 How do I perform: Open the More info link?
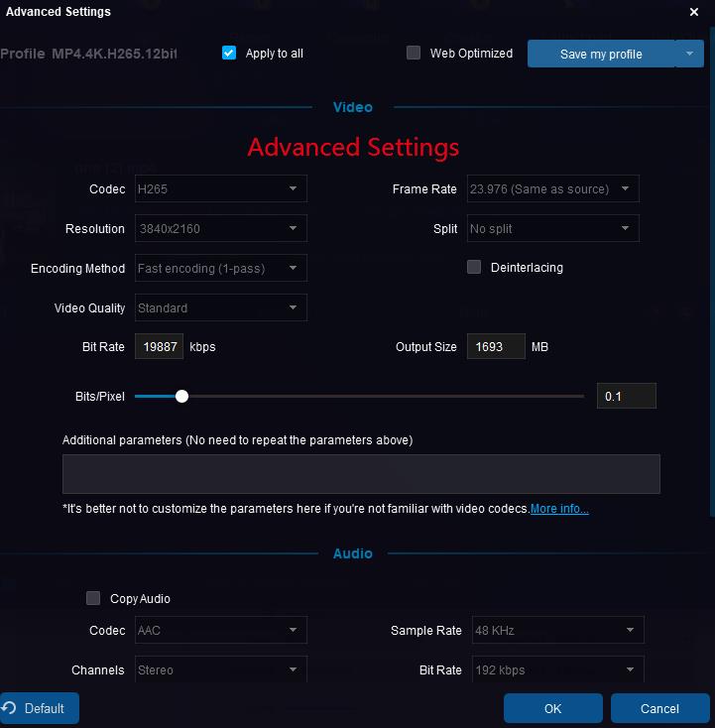pyautogui.click(x=559, y=509)
